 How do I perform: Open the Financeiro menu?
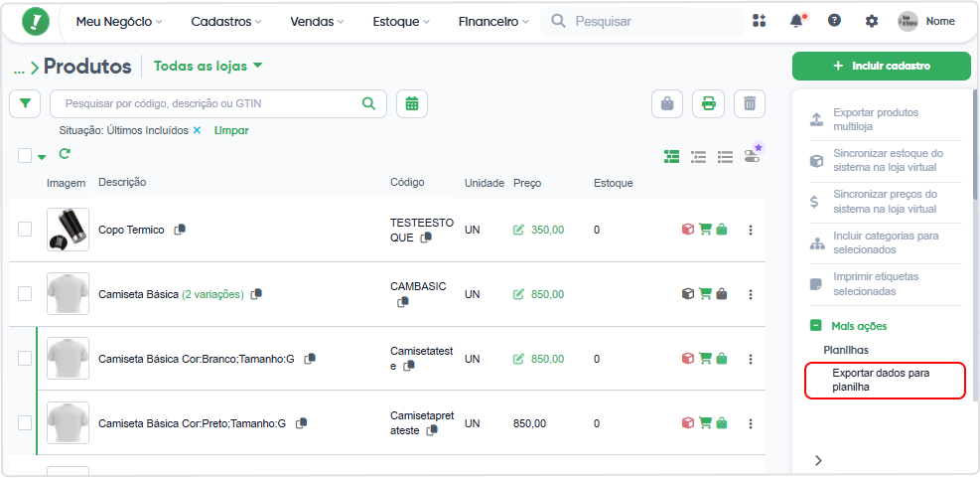pos(493,21)
